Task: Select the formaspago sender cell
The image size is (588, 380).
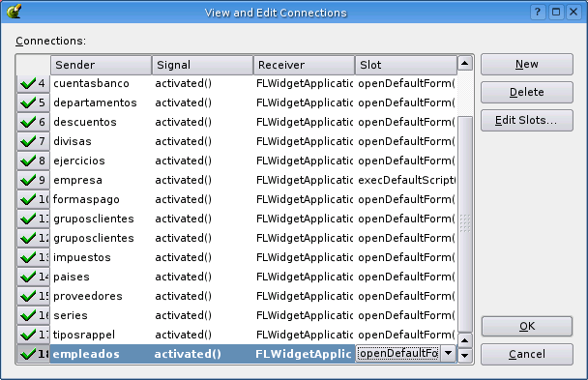Action: pyautogui.click(x=102, y=199)
